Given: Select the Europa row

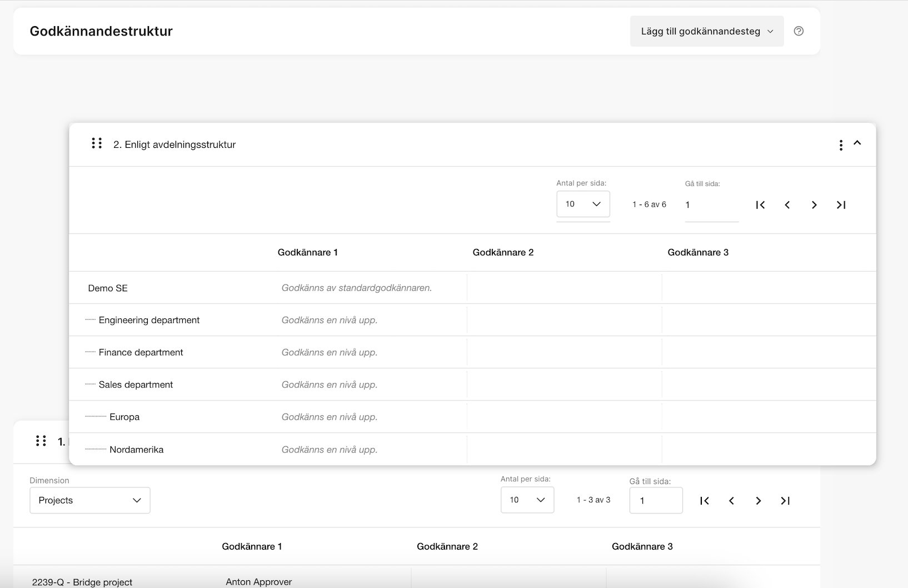Looking at the screenshot, I should (x=472, y=417).
